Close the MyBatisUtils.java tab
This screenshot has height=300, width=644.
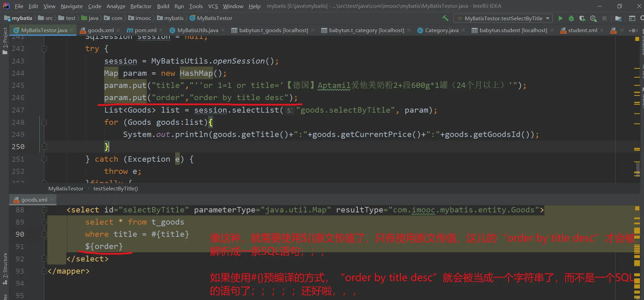pyautogui.click(x=223, y=30)
